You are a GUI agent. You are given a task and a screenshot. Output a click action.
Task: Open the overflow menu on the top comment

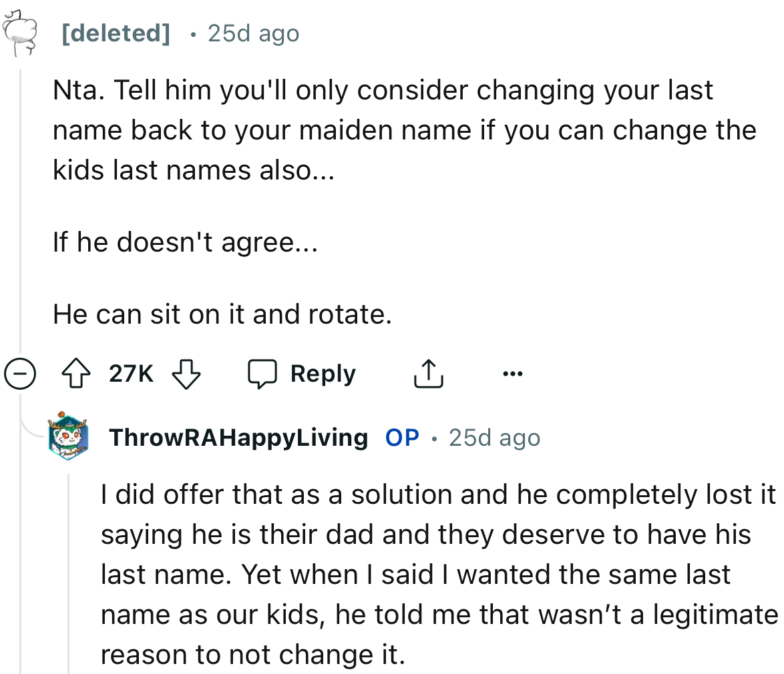[x=512, y=374]
